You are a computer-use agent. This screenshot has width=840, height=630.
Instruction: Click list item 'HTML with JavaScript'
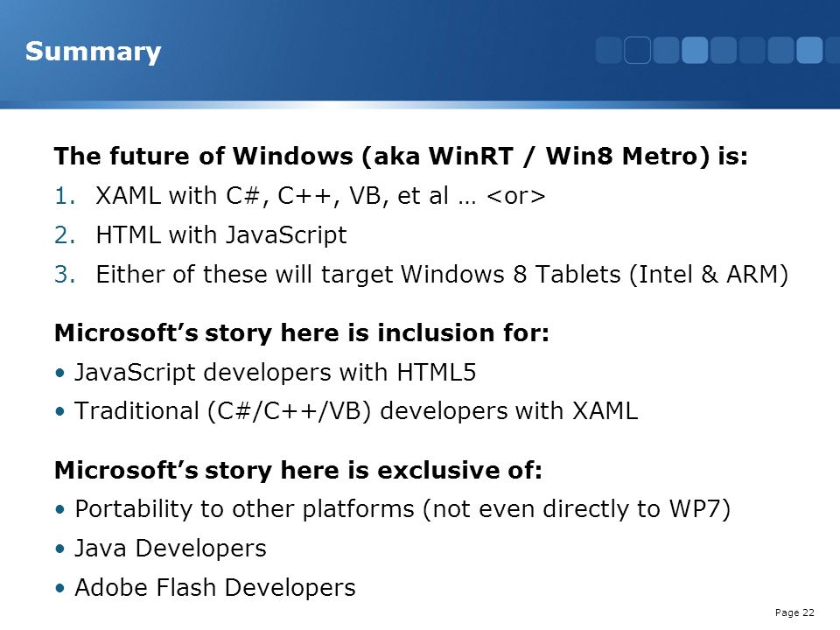point(221,235)
